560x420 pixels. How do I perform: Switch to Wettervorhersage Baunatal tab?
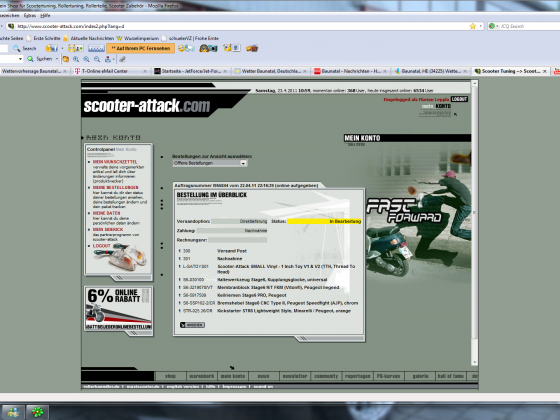(34, 71)
